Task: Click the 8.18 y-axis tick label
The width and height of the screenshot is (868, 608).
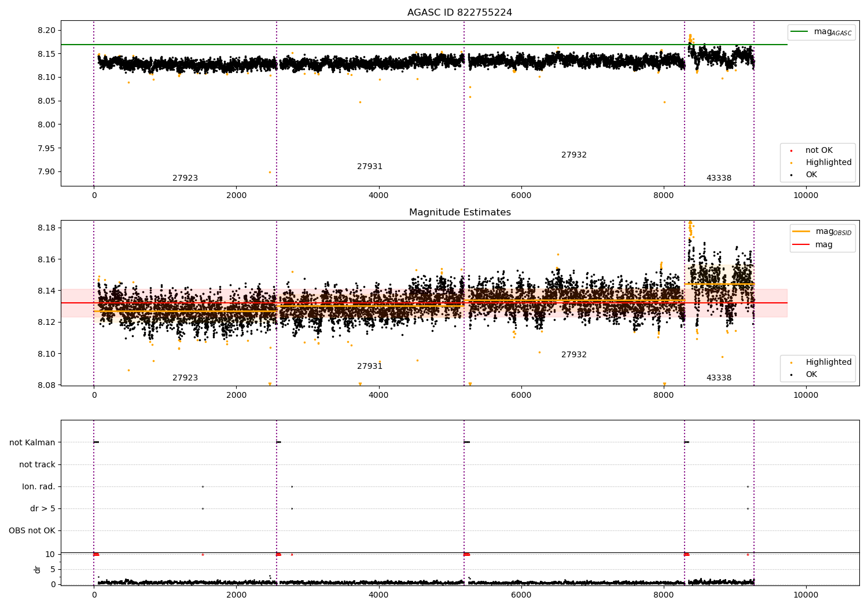Action: (47, 228)
